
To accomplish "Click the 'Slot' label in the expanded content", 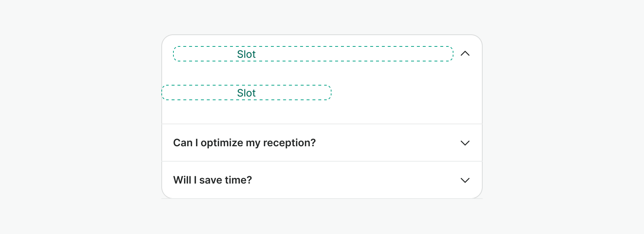I will tap(246, 93).
